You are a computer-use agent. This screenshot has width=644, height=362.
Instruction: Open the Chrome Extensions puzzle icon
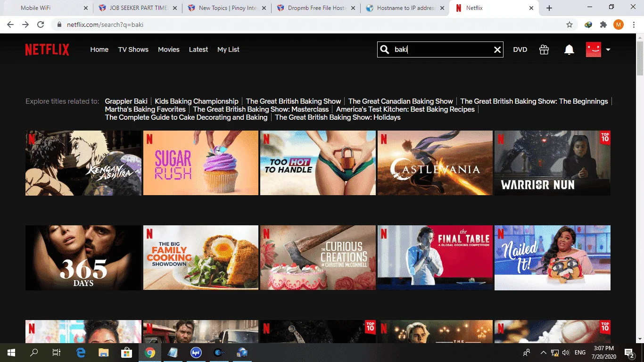(x=603, y=25)
